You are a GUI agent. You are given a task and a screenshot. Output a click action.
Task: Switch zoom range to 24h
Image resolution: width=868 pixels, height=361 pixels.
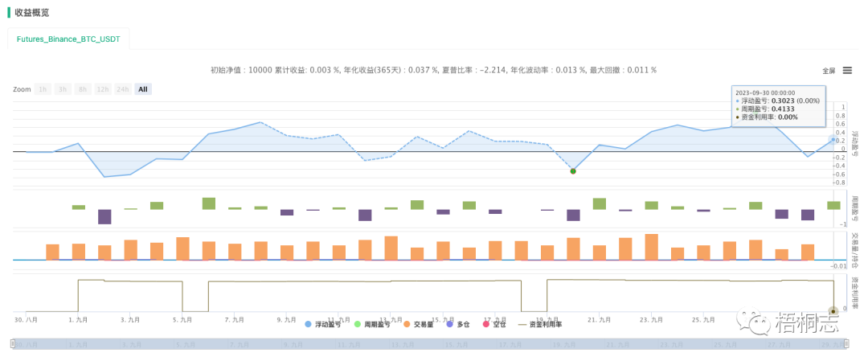point(122,89)
